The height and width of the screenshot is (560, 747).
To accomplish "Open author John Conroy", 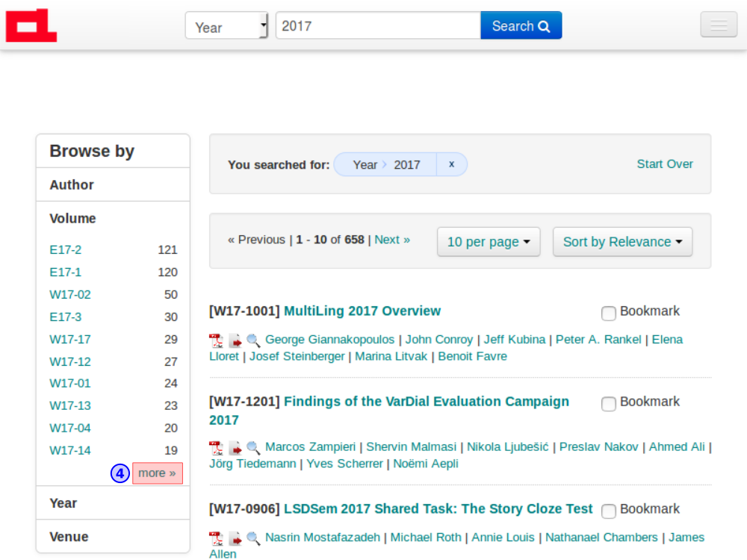I will click(x=439, y=340).
